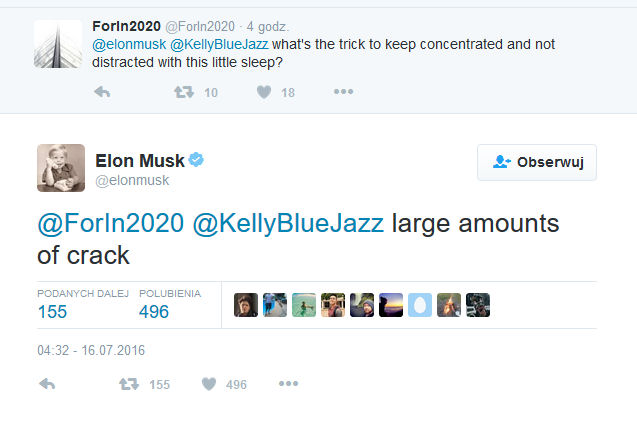Open the egg avatar among likers
Screen dimensions: 637x421
420,305
